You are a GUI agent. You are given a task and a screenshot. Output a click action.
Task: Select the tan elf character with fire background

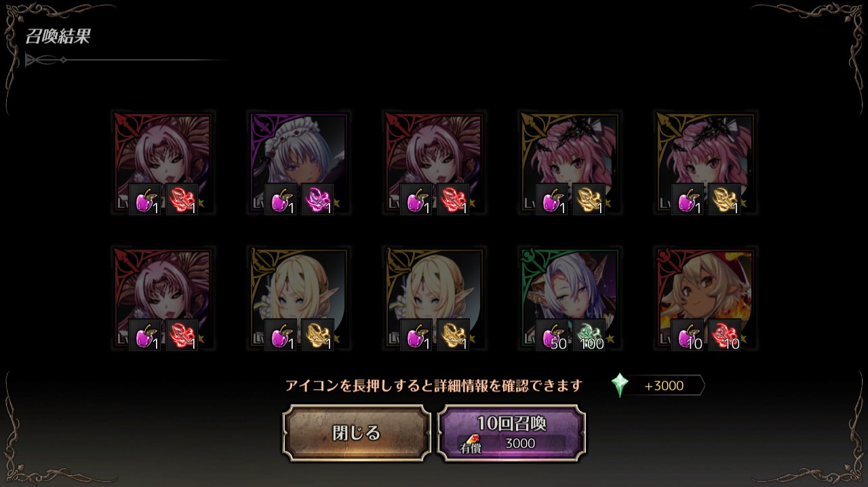pos(706,298)
